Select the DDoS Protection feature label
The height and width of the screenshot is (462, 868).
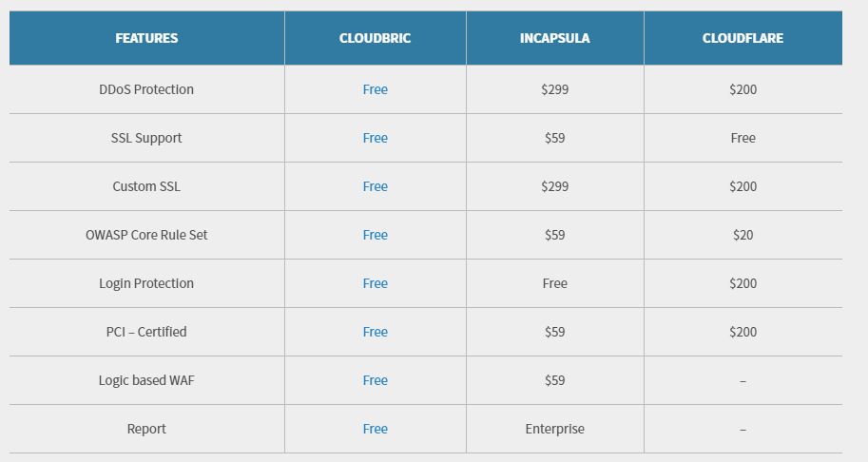tap(146, 89)
